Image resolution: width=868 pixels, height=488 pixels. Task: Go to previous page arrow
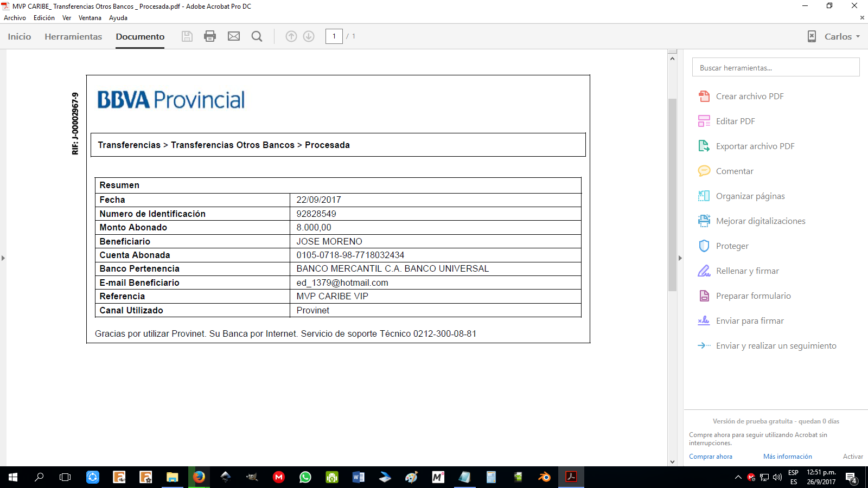[291, 36]
